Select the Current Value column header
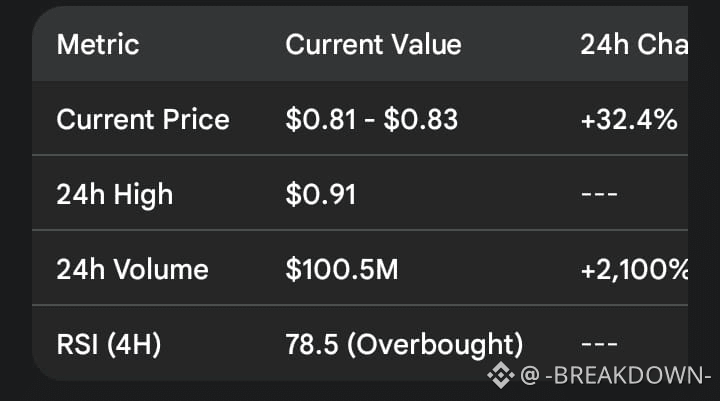The image size is (720, 401). pos(373,45)
